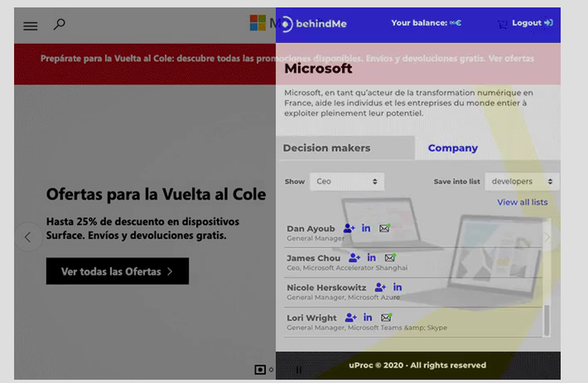Click the behindMe logo
The image size is (588, 383).
pyautogui.click(x=314, y=23)
